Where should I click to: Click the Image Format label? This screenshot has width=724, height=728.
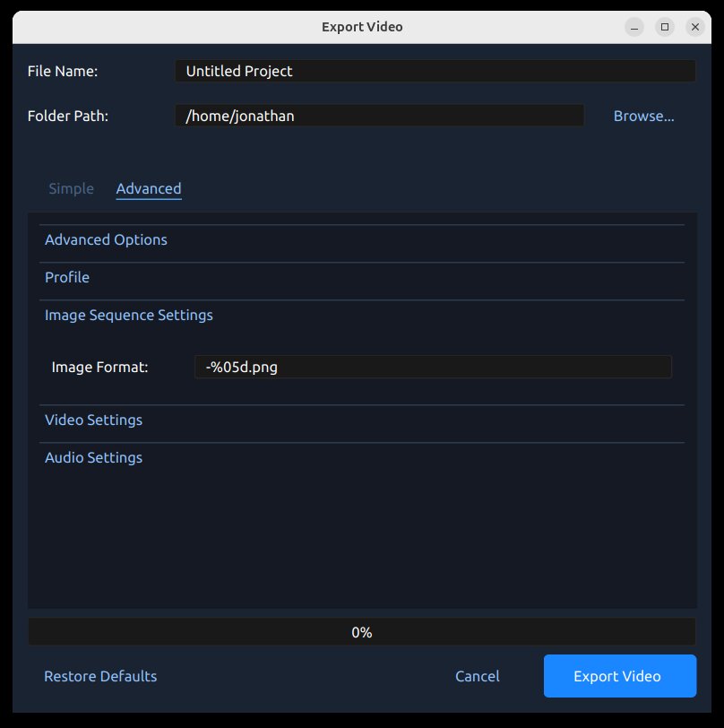point(99,367)
